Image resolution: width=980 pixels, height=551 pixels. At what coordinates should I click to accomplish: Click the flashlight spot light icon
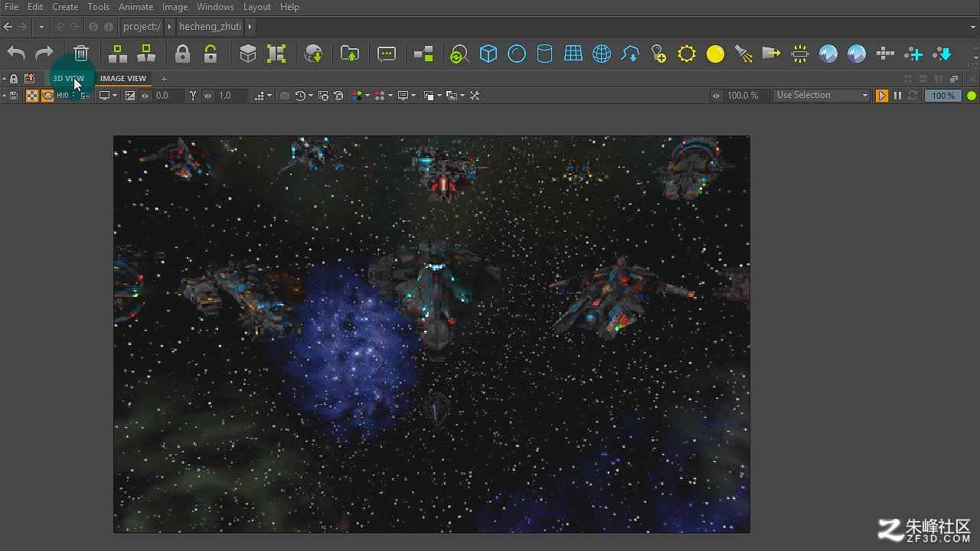coord(743,54)
